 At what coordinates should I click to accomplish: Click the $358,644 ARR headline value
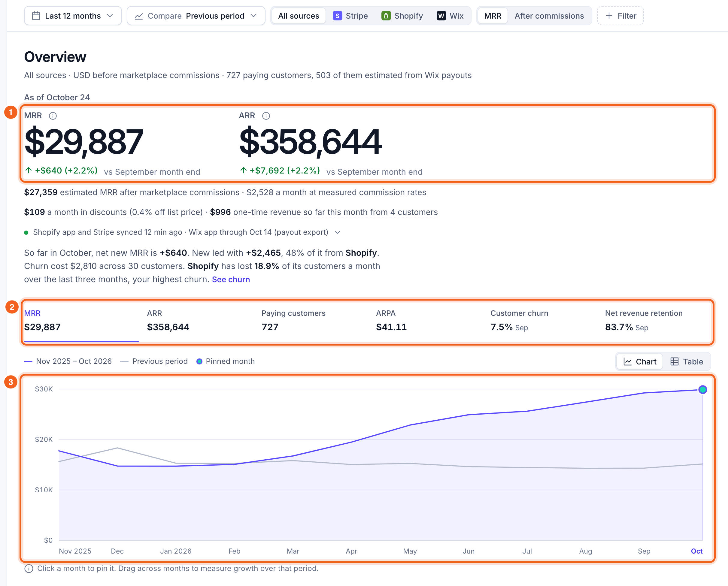pos(310,142)
